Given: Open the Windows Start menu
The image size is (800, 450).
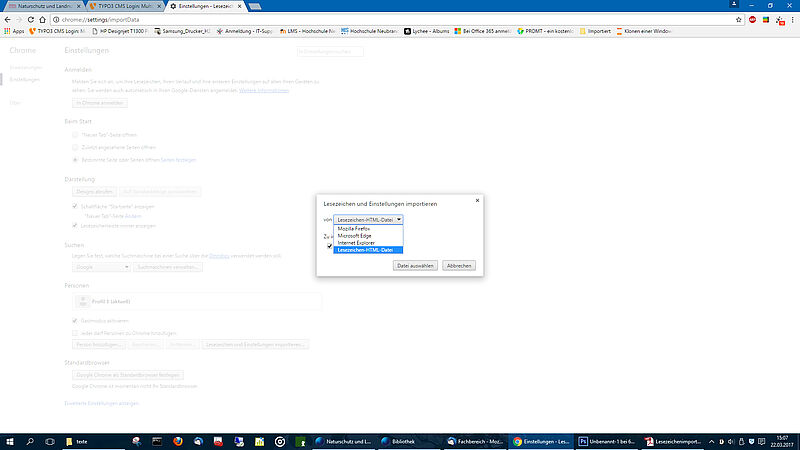Looking at the screenshot, I should click(10, 441).
